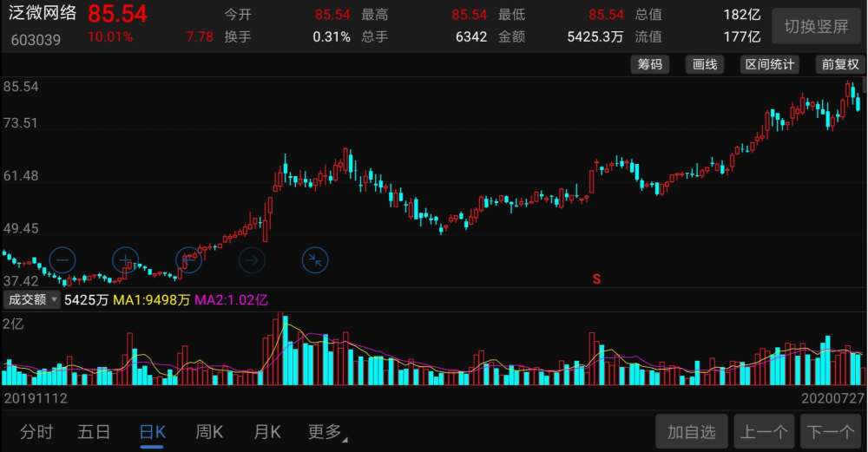Click the MA2:1.02亿 indicator label
Screen dimensions: 868x452
(x=231, y=300)
